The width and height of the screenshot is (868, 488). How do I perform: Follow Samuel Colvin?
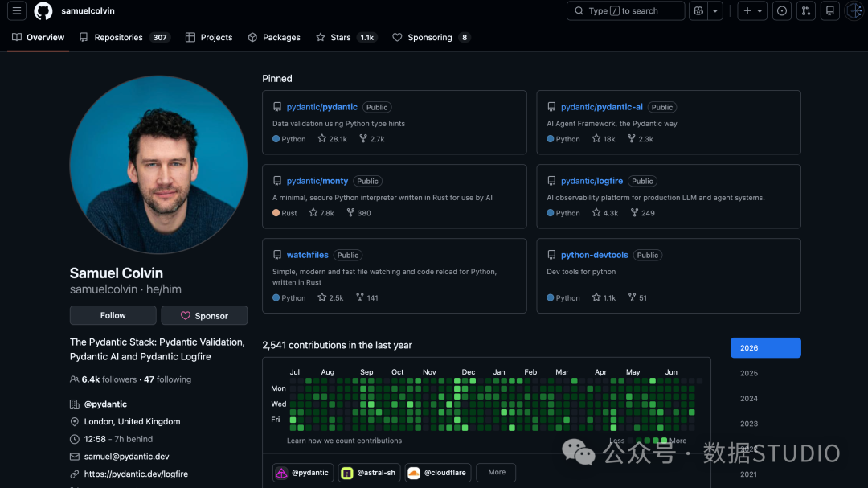pos(113,315)
